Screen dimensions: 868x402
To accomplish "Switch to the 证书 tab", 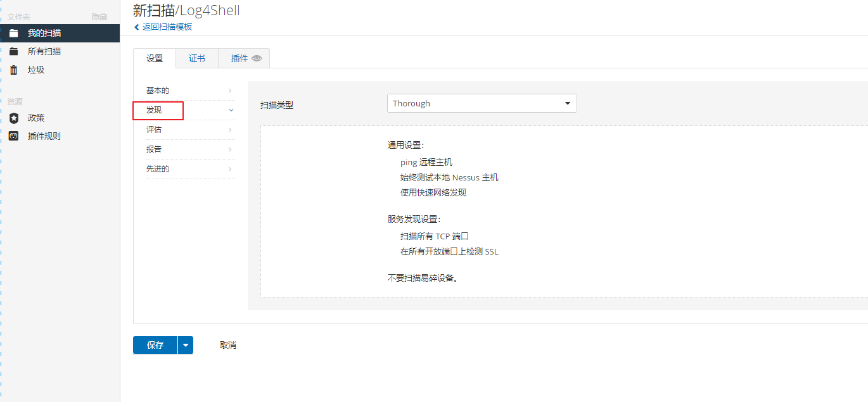I will click(197, 58).
